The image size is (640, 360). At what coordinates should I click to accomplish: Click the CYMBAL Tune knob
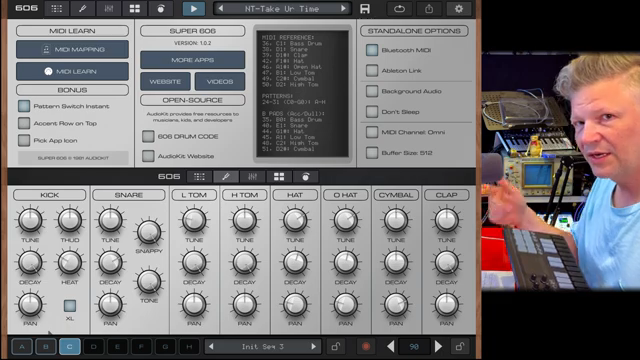tap(396, 220)
